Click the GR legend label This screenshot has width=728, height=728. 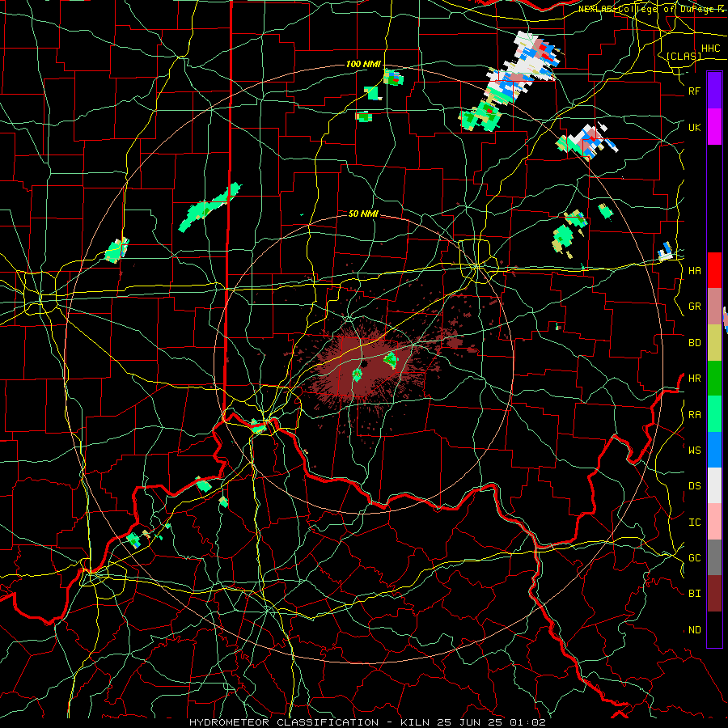click(694, 307)
